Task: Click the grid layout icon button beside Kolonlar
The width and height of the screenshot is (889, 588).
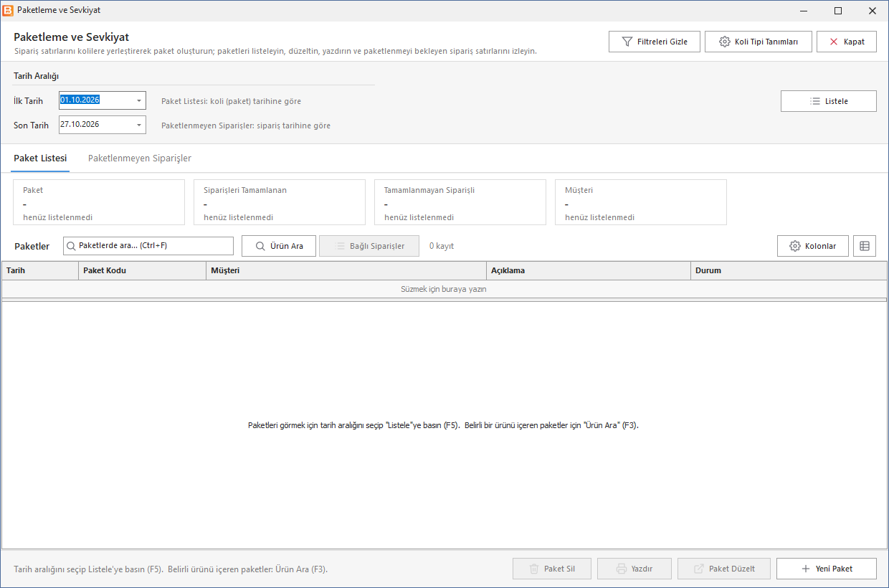Action: click(865, 246)
